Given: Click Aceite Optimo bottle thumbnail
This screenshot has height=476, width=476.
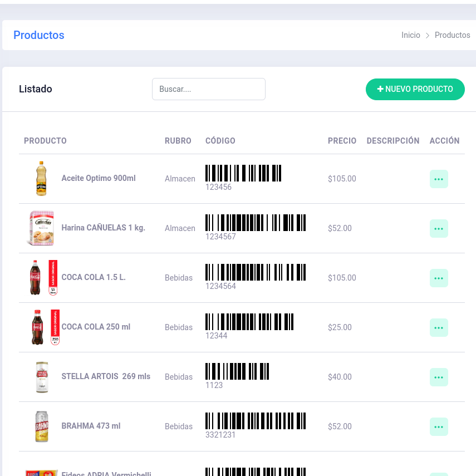Looking at the screenshot, I should (x=41, y=179).
